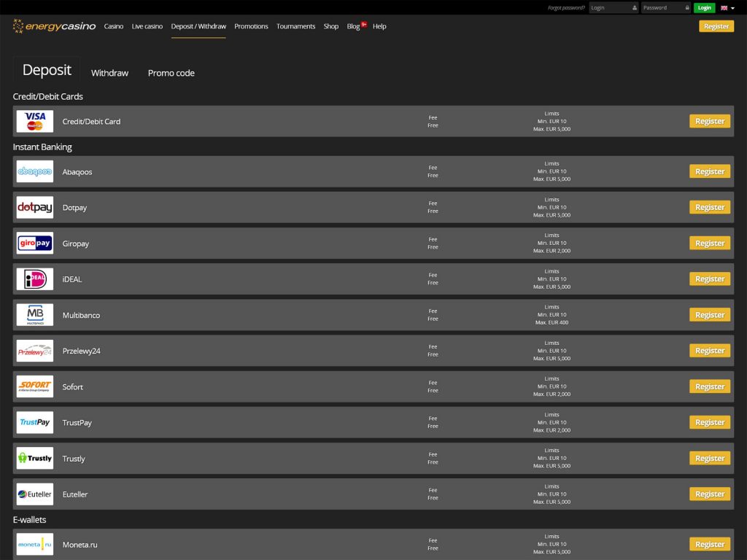Screen dimensions: 747x560
Task: Click the 'Dotpay' method name
Action: click(75, 208)
